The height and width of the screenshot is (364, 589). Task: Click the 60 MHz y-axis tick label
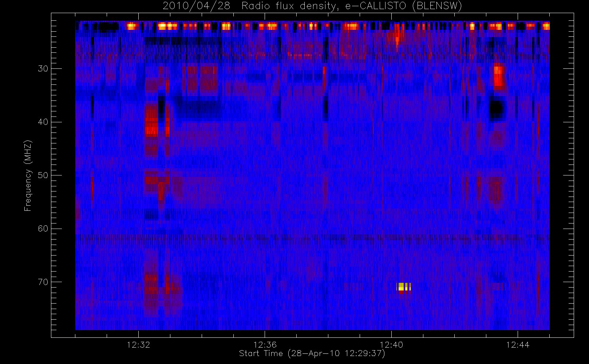coord(43,229)
